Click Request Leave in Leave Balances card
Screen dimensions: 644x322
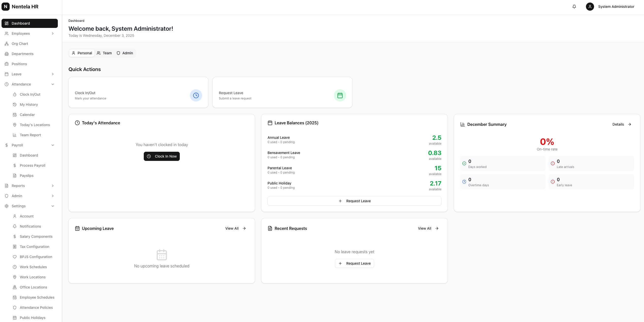point(354,201)
